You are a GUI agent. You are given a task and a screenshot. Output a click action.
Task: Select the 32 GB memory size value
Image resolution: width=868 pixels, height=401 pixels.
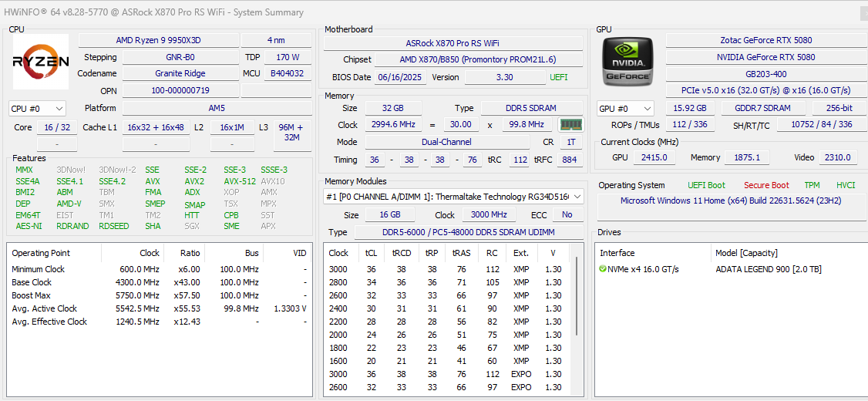[x=393, y=109]
